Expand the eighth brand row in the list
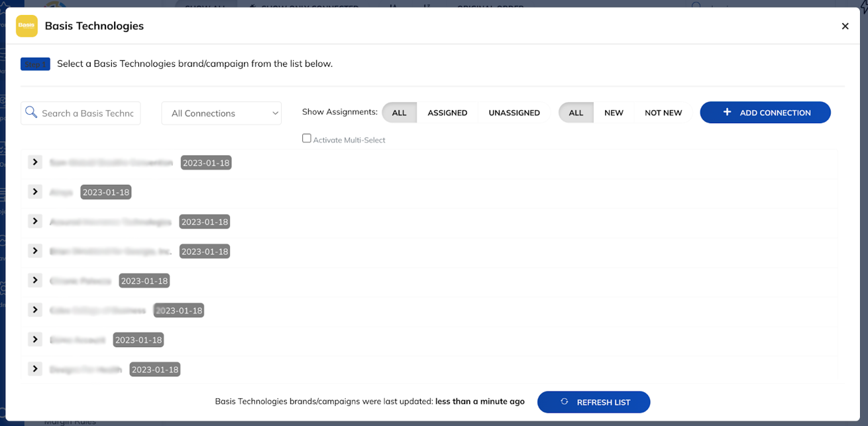This screenshot has width=868, height=426. [35, 368]
